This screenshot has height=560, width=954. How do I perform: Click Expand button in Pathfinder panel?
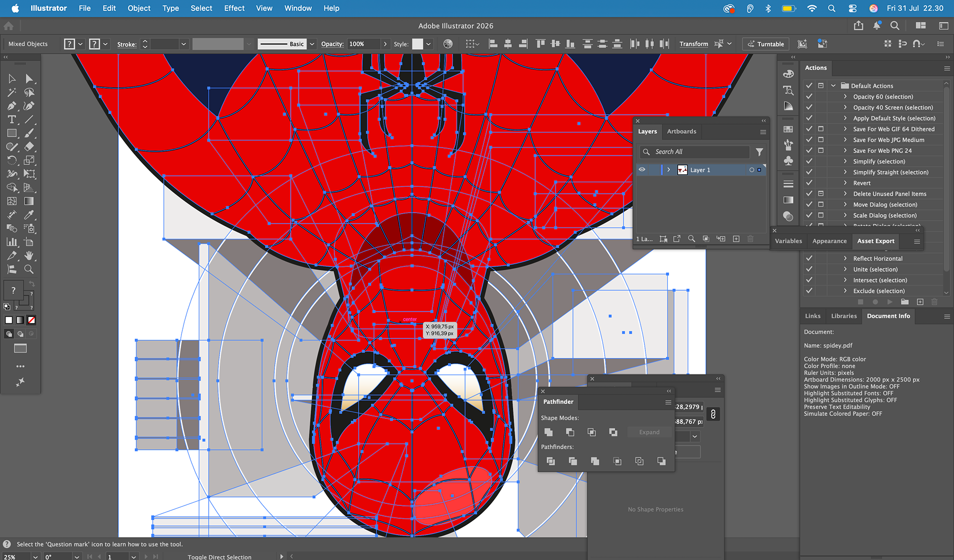tap(649, 432)
